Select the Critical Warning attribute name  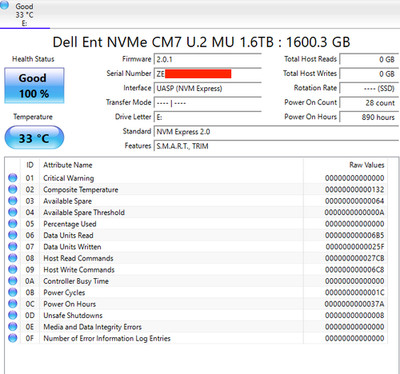pos(68,178)
